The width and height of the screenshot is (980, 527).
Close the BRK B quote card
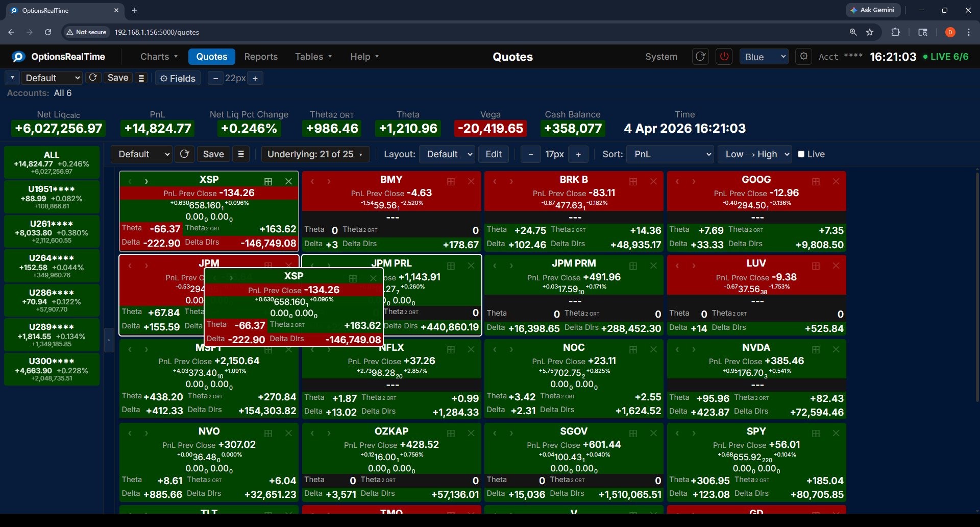click(x=653, y=181)
